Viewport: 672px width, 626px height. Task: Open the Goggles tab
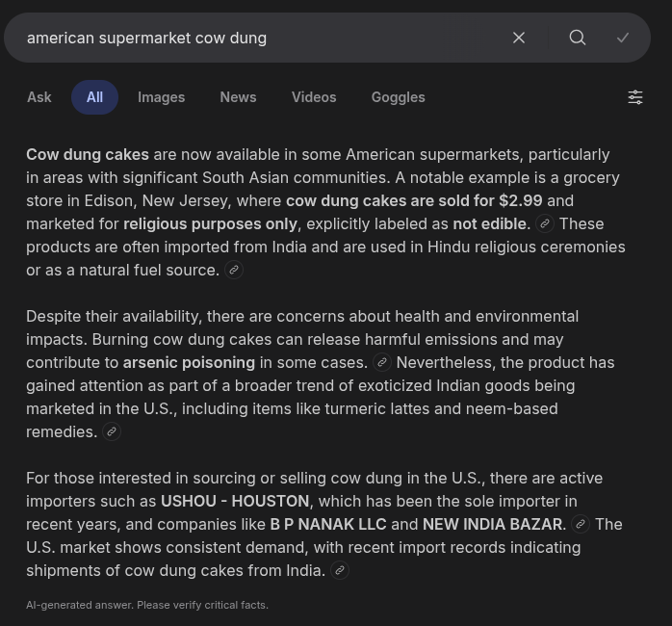pyautogui.click(x=398, y=97)
